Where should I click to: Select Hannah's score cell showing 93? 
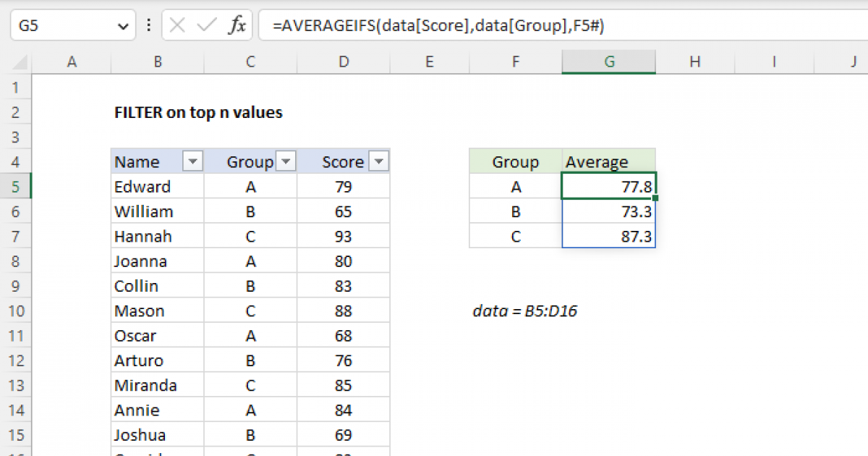[x=343, y=235]
